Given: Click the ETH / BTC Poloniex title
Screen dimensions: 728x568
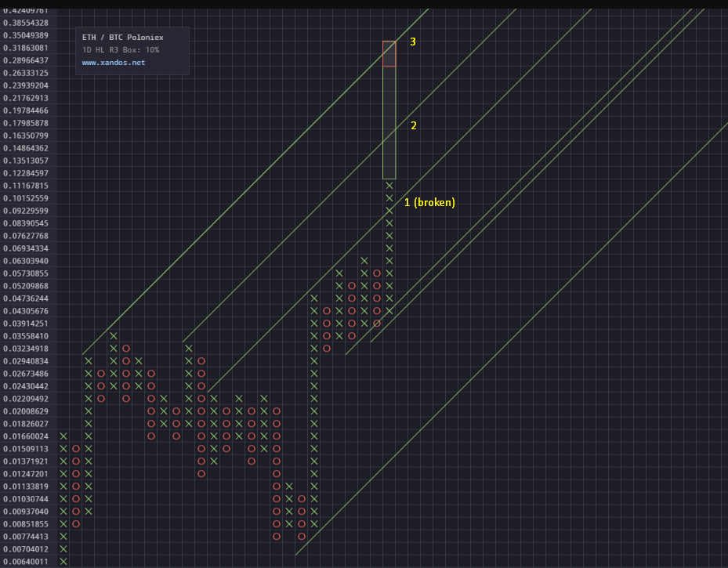Looking at the screenshot, I should tap(122, 37).
